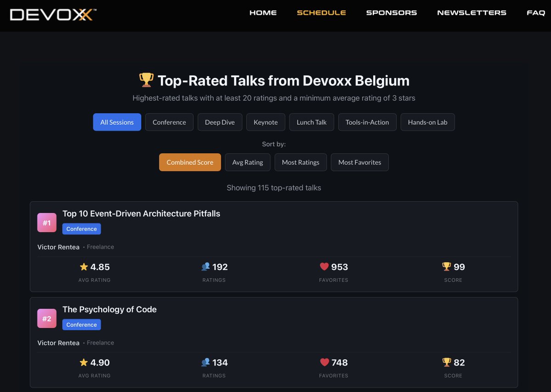Click the score value 99

[x=459, y=267]
